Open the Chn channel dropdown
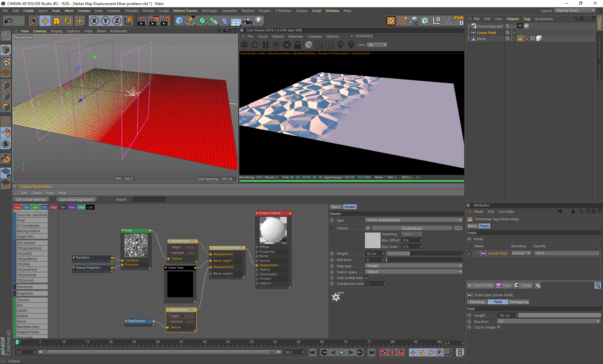Image resolution: width=603 pixels, height=364 pixels. click(x=377, y=45)
